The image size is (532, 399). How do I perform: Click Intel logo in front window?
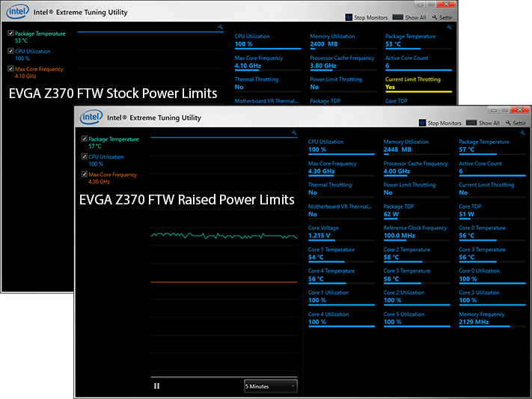coord(91,117)
